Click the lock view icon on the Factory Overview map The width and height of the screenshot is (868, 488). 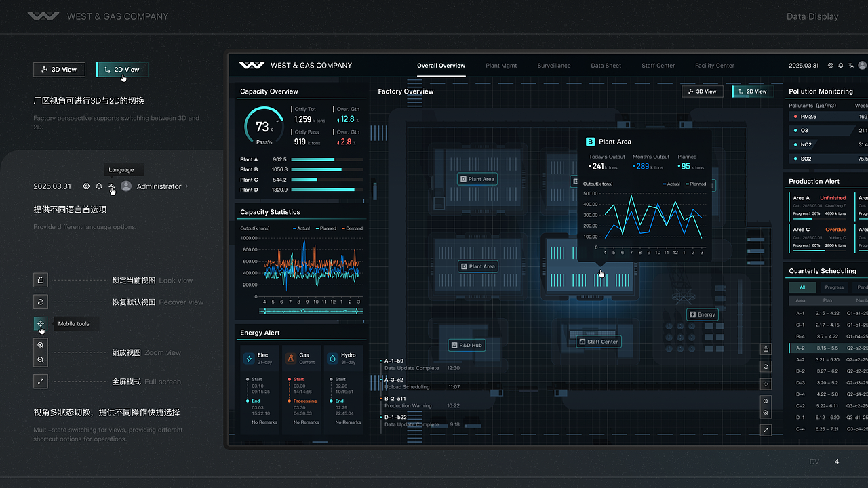click(x=766, y=349)
